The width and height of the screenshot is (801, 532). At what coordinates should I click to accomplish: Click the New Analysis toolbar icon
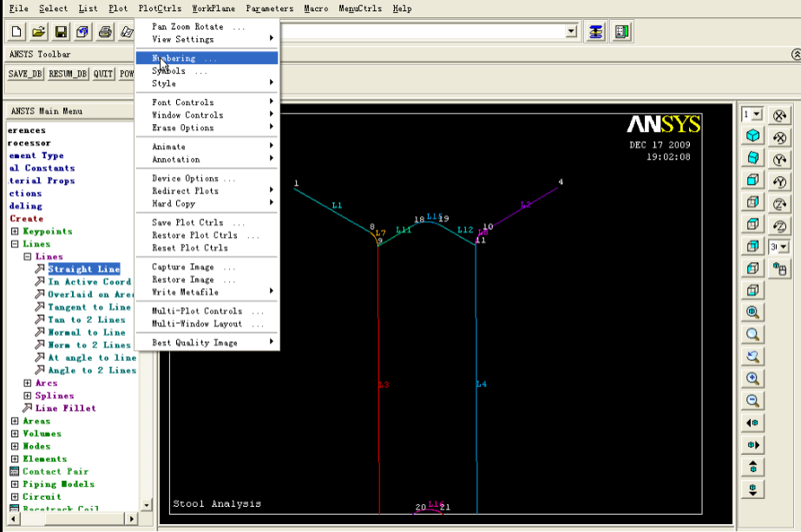[x=16, y=32]
